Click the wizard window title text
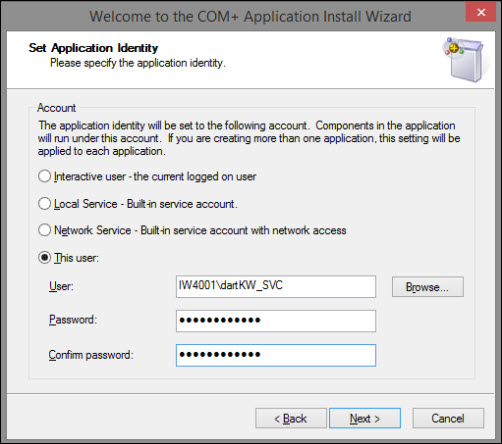 (x=250, y=16)
